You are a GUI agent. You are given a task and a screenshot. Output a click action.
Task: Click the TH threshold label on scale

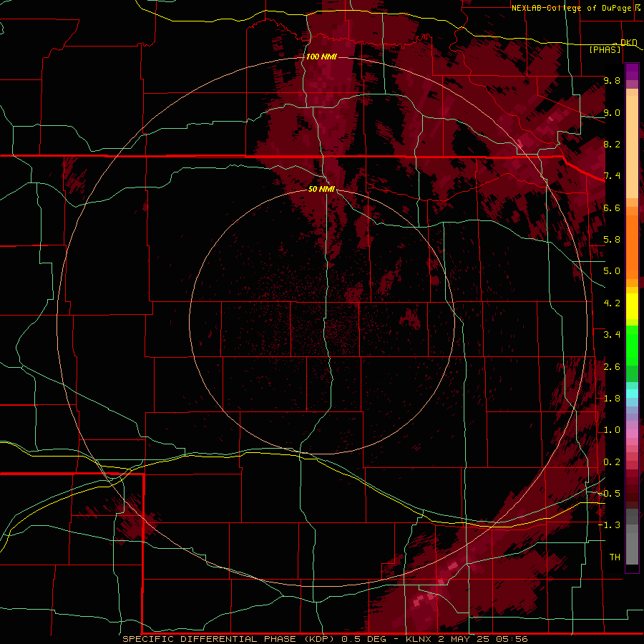click(615, 557)
